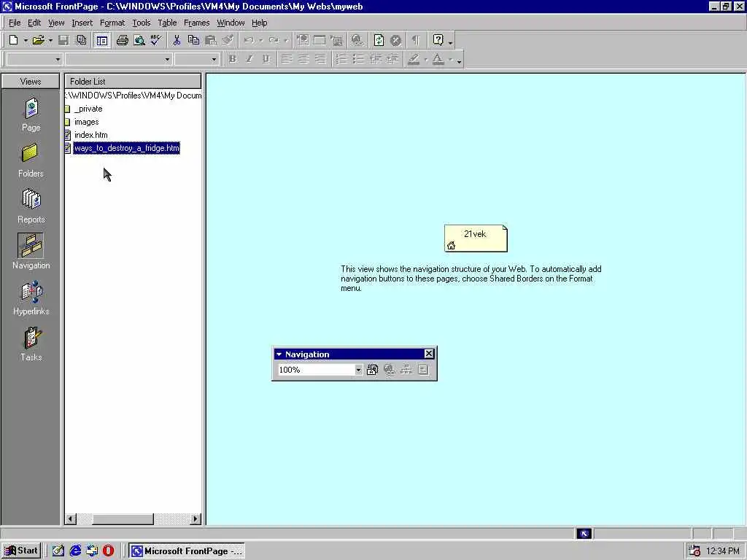
Task: Click the Highlight Color button
Action: point(414,60)
